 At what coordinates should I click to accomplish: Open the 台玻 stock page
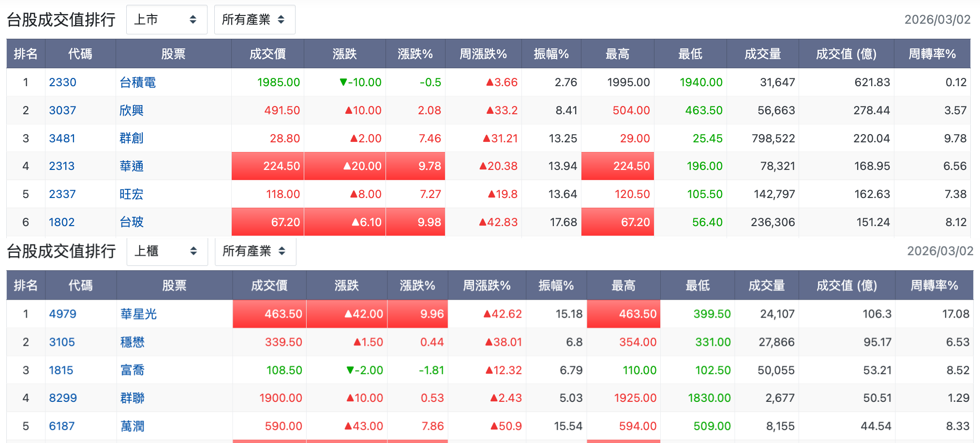(132, 222)
